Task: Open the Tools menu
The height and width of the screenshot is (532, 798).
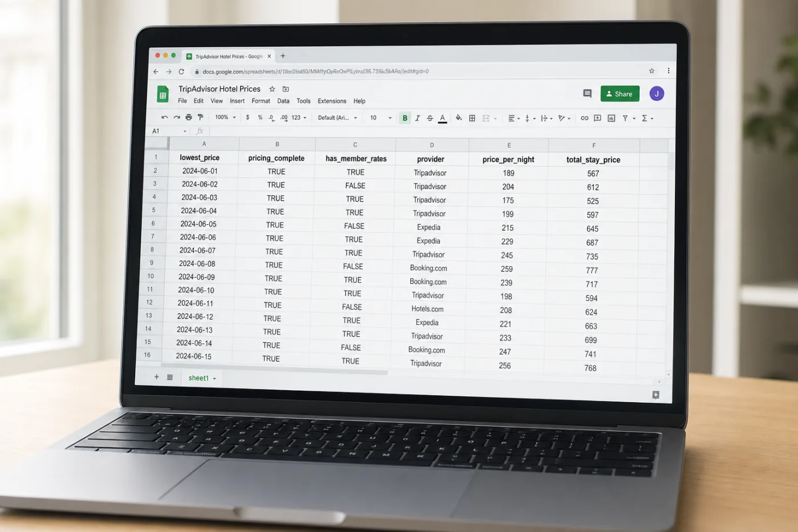Action: click(303, 101)
